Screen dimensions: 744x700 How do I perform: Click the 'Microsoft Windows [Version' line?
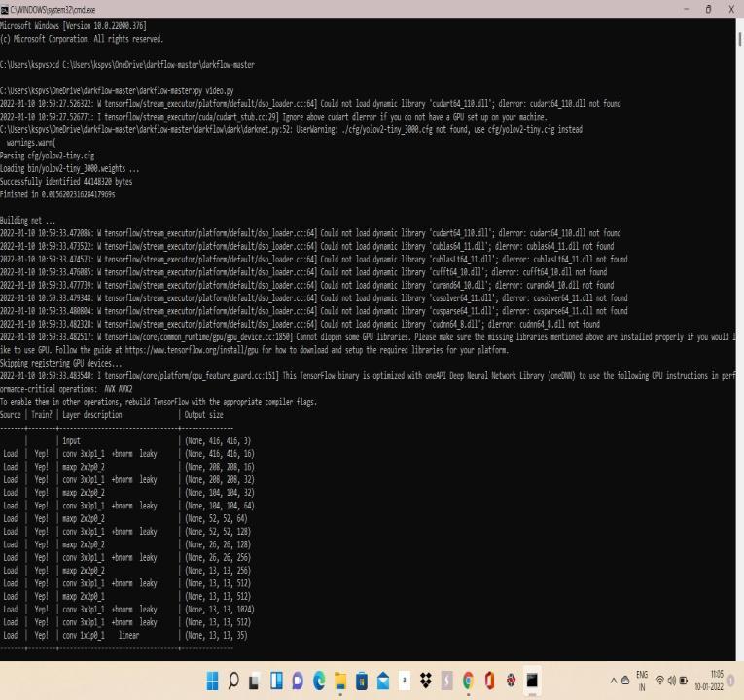(x=73, y=25)
